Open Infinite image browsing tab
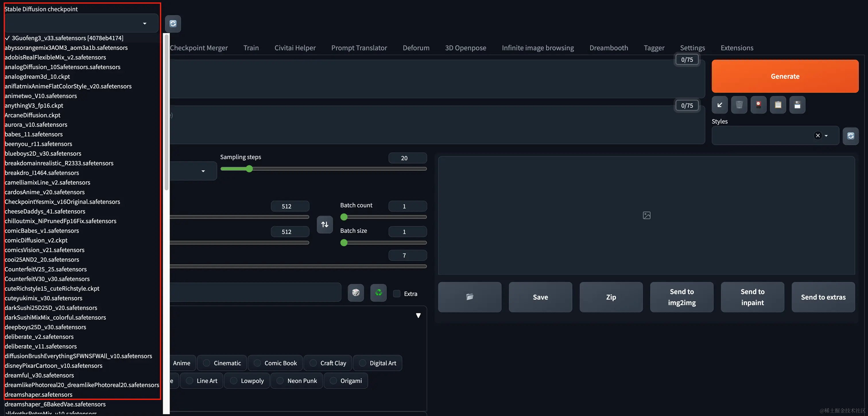This screenshot has height=416, width=868. pos(538,48)
